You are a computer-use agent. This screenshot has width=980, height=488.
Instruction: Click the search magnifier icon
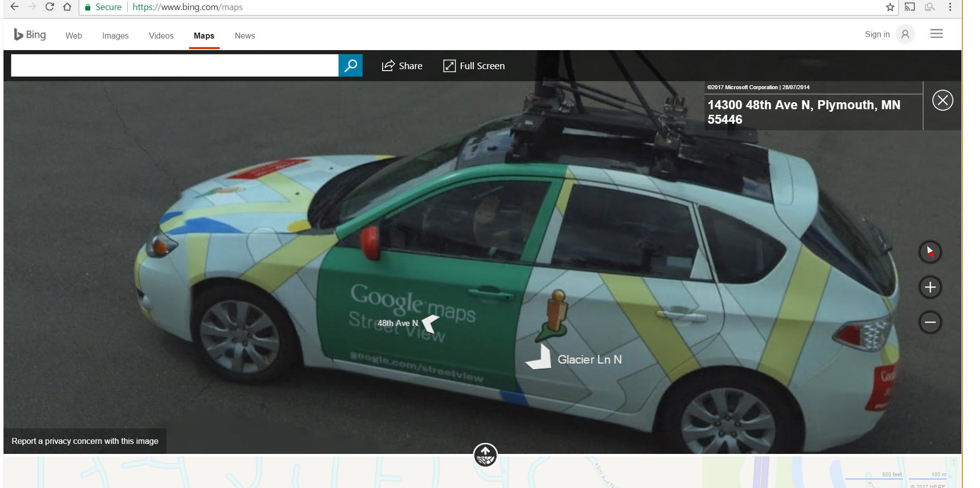351,65
